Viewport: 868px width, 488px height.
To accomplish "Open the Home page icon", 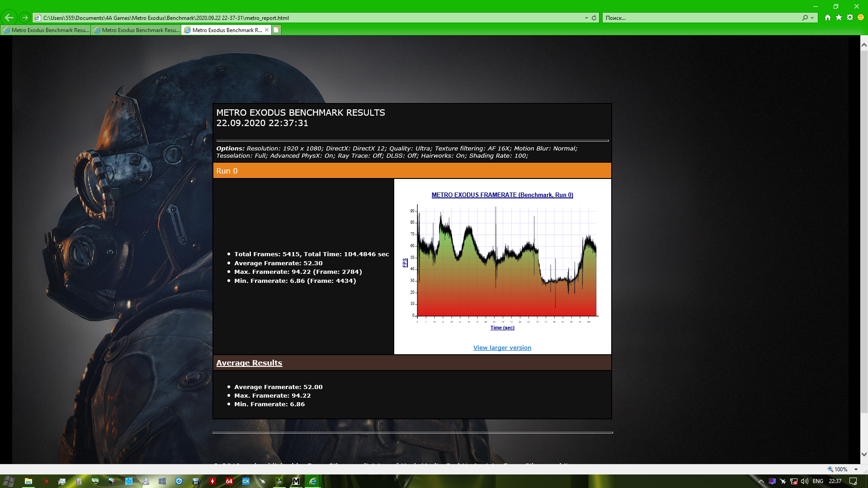I will (827, 18).
